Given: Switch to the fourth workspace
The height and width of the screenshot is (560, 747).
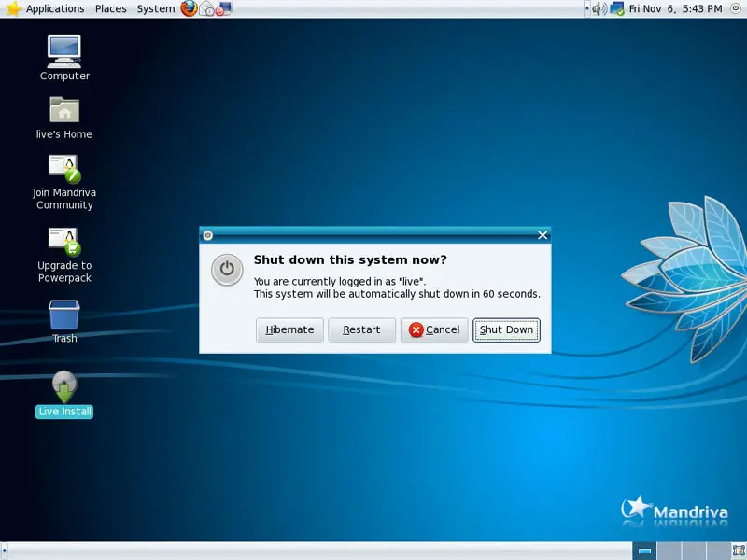Looking at the screenshot, I should click(718, 551).
